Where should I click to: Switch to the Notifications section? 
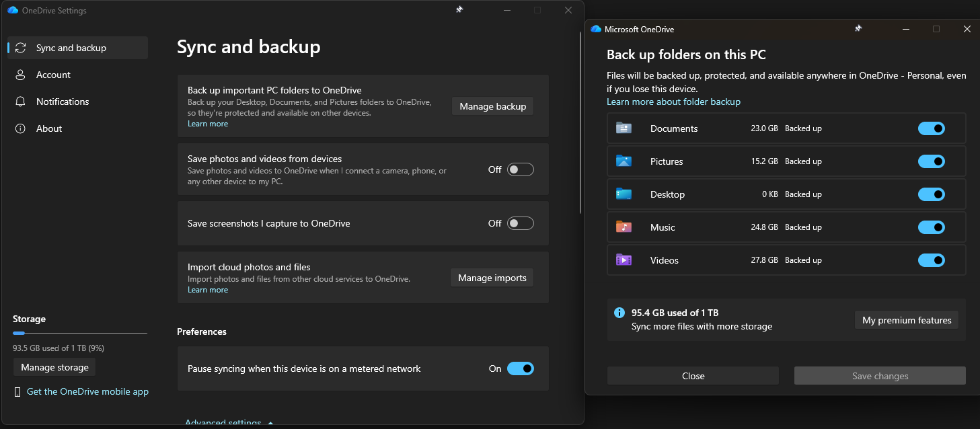[63, 102]
